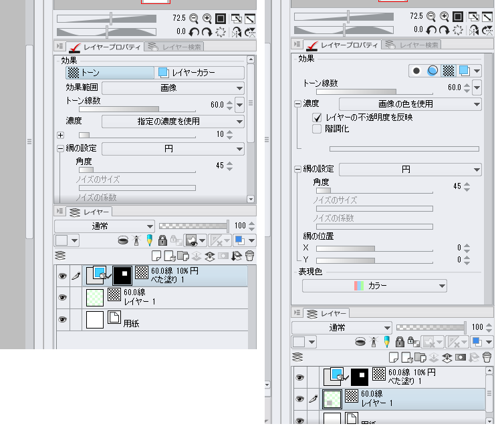Image resolution: width=504 pixels, height=432 pixels.
Task: Merge with layer below in left screenshot
Action: coord(210,256)
